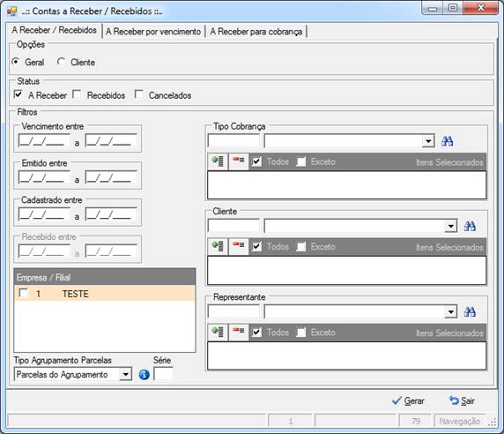Click the Cliente selected items box
The width and height of the screenshot is (504, 434).
click(x=347, y=270)
